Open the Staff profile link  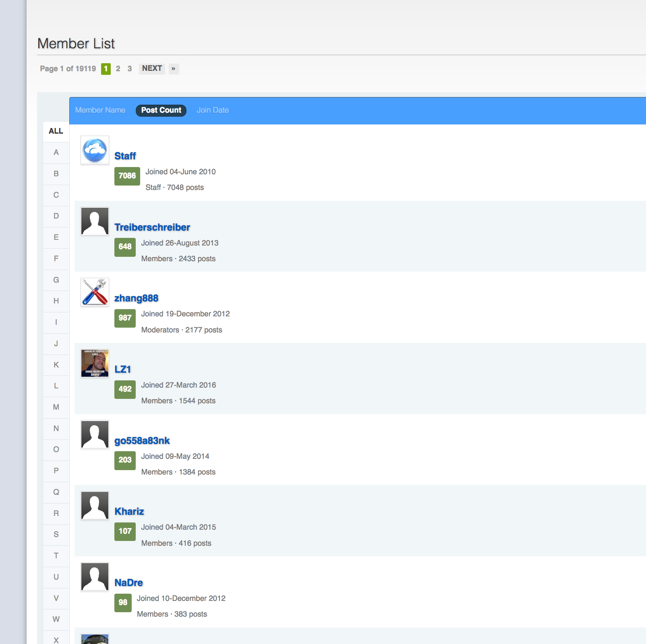coord(125,156)
